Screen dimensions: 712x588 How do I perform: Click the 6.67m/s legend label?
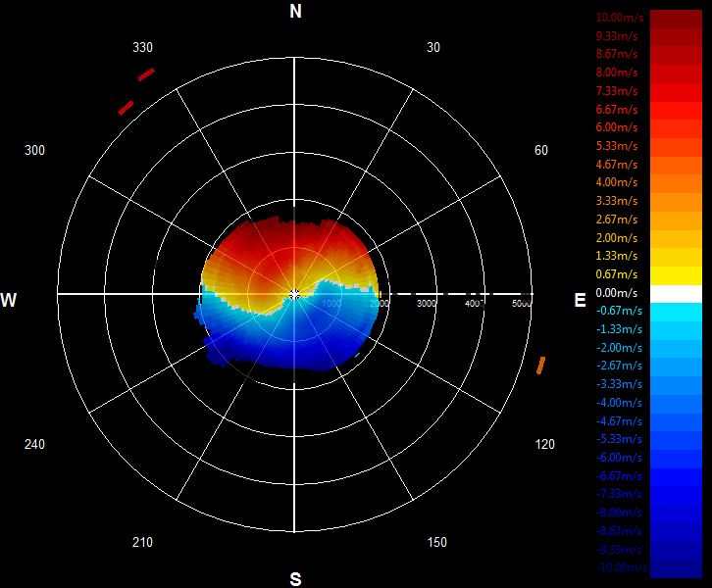click(x=617, y=110)
